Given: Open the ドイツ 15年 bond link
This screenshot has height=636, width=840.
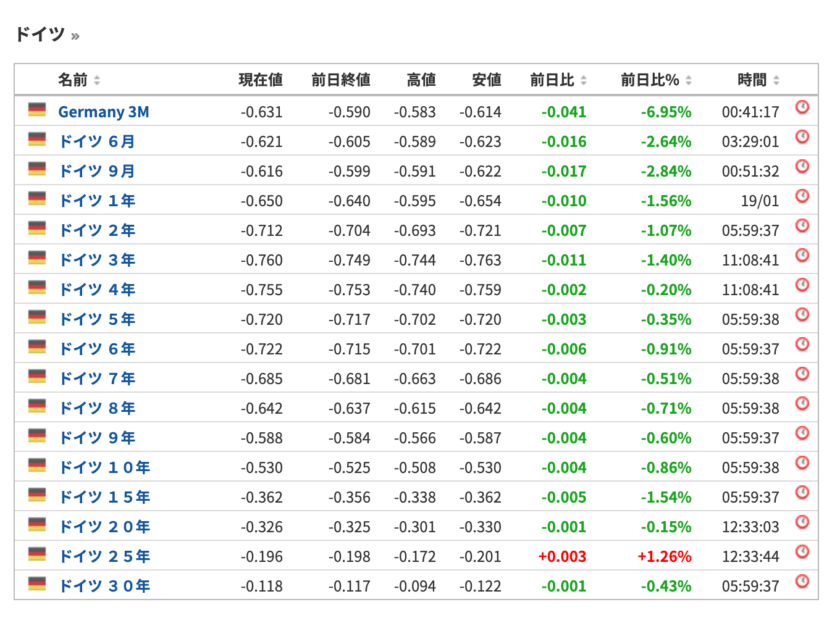Looking at the screenshot, I should 104,497.
